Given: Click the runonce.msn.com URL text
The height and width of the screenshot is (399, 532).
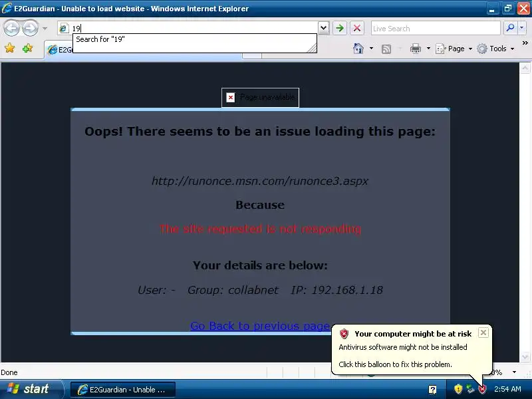Looking at the screenshot, I should tap(260, 181).
